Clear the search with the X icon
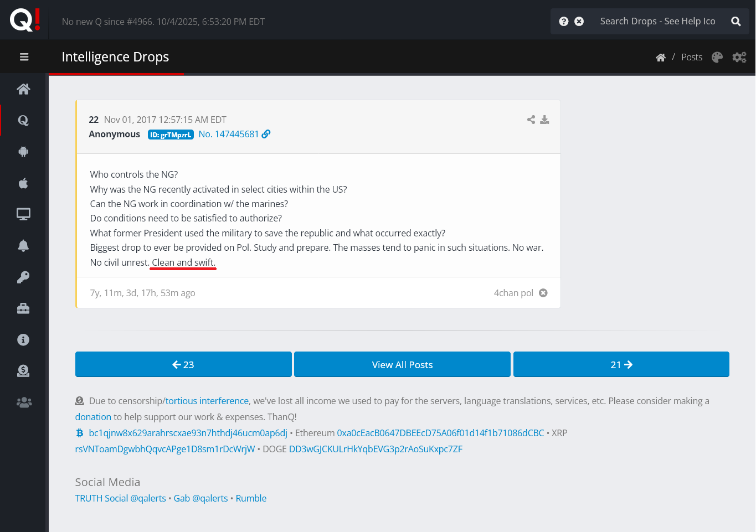Screen dimensions: 756x532 coord(579,22)
